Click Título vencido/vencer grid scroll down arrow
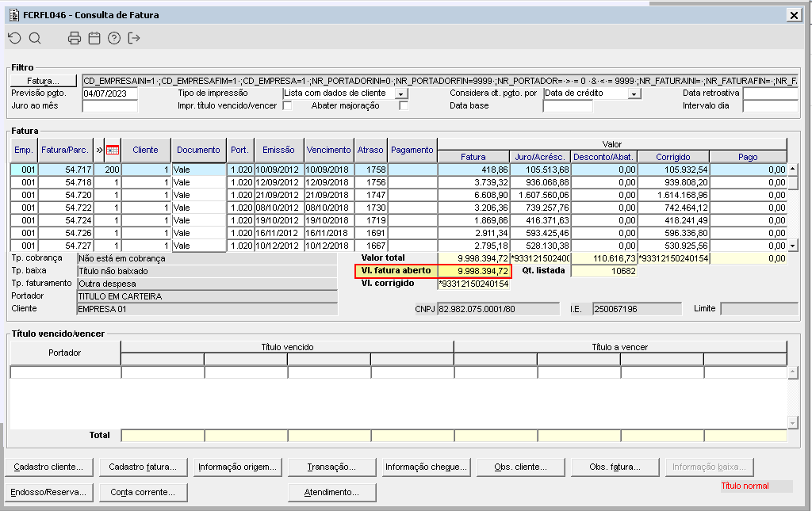Image resolution: width=812 pixels, height=511 pixels. coord(793,422)
